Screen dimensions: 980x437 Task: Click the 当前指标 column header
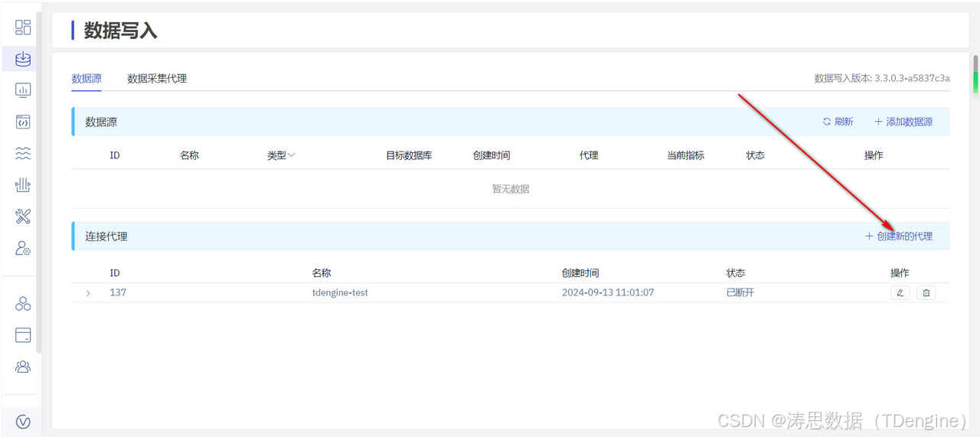[x=685, y=155]
